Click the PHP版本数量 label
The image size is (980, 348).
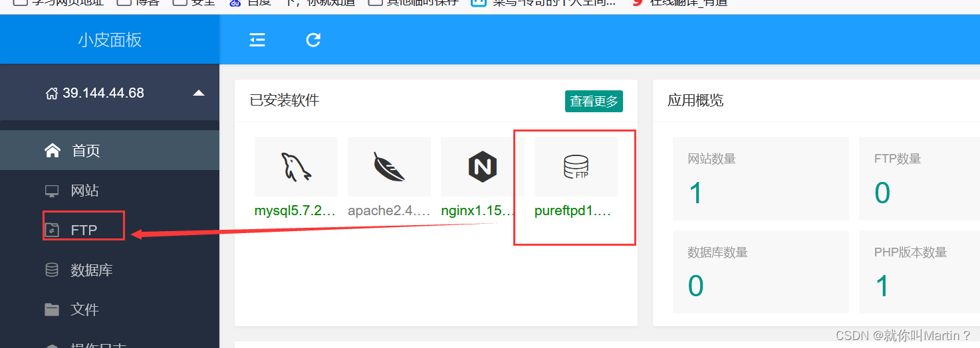[x=910, y=252]
